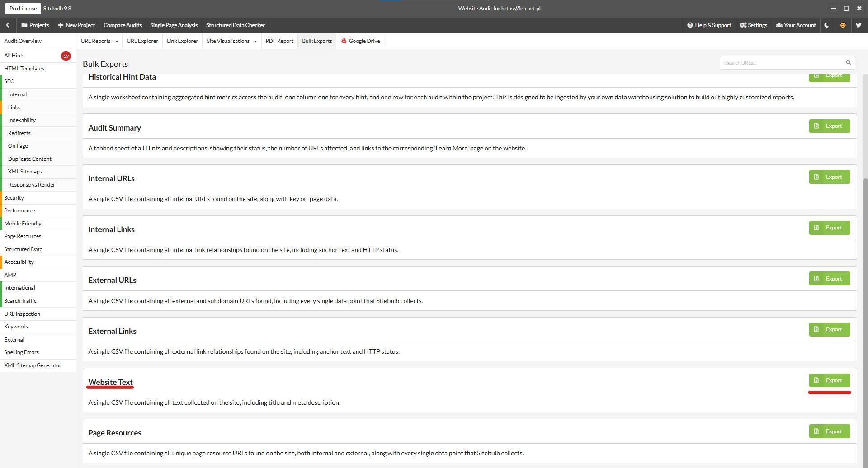Screen dimensions: 868x468
Task: Open the Twitter bird icon link
Action: pyautogui.click(x=859, y=25)
